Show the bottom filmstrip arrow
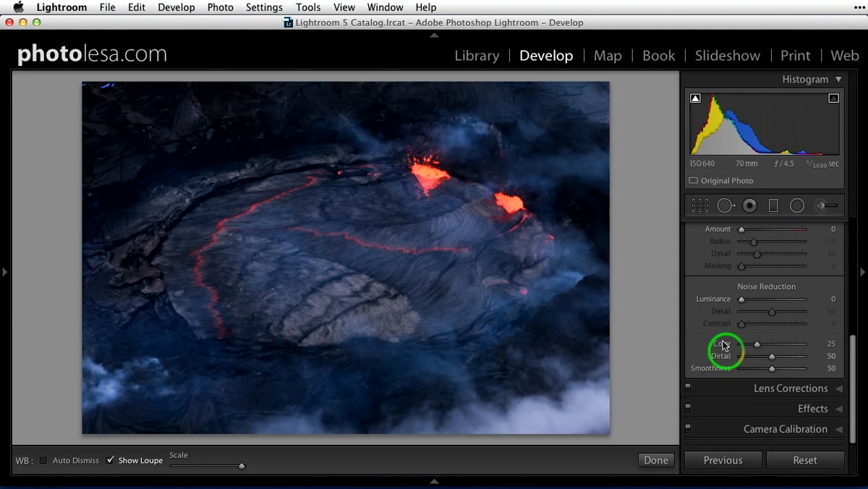868x489 pixels. tap(434, 481)
